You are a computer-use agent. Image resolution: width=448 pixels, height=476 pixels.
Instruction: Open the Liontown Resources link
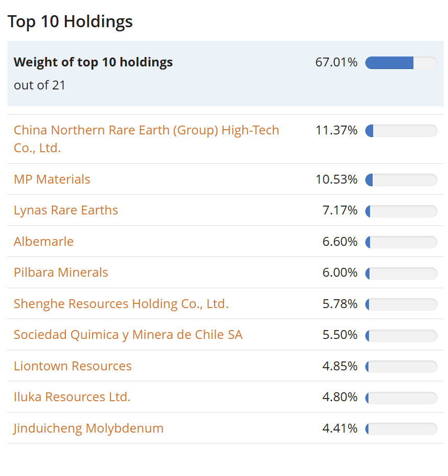(73, 366)
